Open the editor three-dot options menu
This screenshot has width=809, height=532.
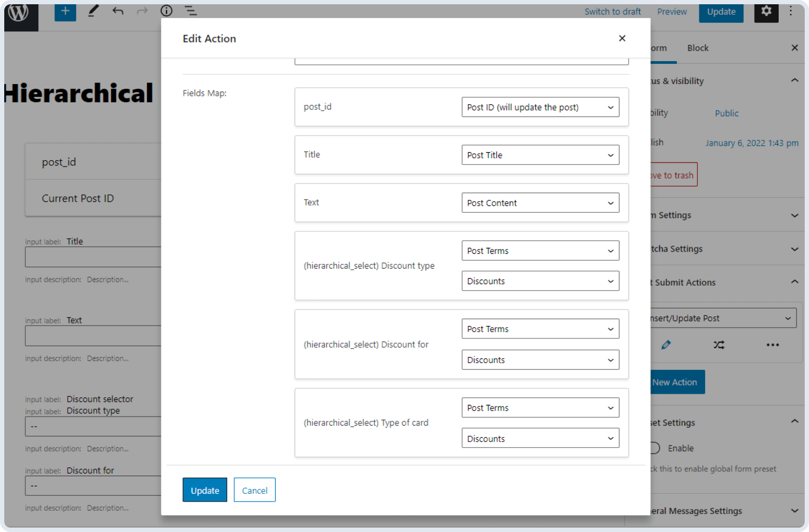[x=791, y=11]
